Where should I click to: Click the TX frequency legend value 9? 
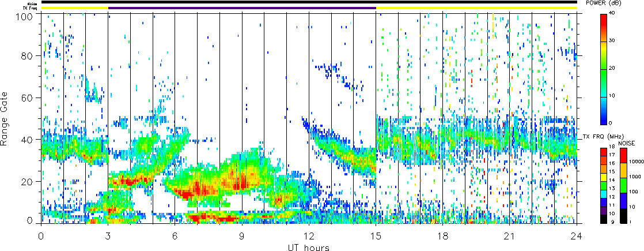pos(612,222)
